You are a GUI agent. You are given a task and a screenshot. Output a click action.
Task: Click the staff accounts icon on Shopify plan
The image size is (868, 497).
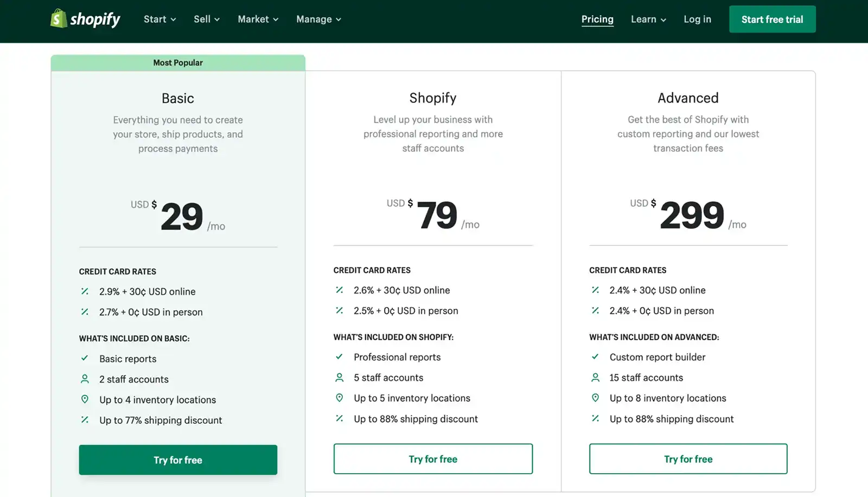coord(340,377)
